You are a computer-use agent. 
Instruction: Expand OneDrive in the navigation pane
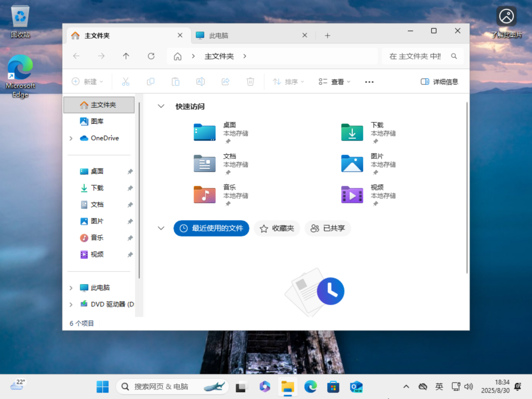pos(70,138)
